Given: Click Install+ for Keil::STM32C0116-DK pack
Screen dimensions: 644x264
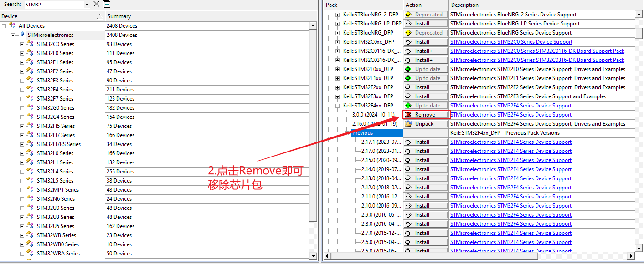Looking at the screenshot, I should point(426,51).
